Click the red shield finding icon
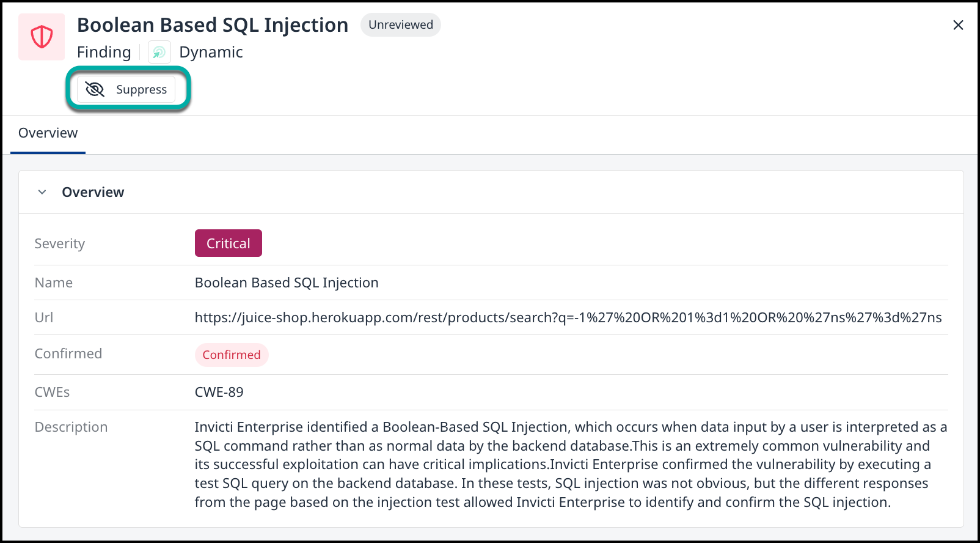This screenshot has width=980, height=543. [42, 37]
